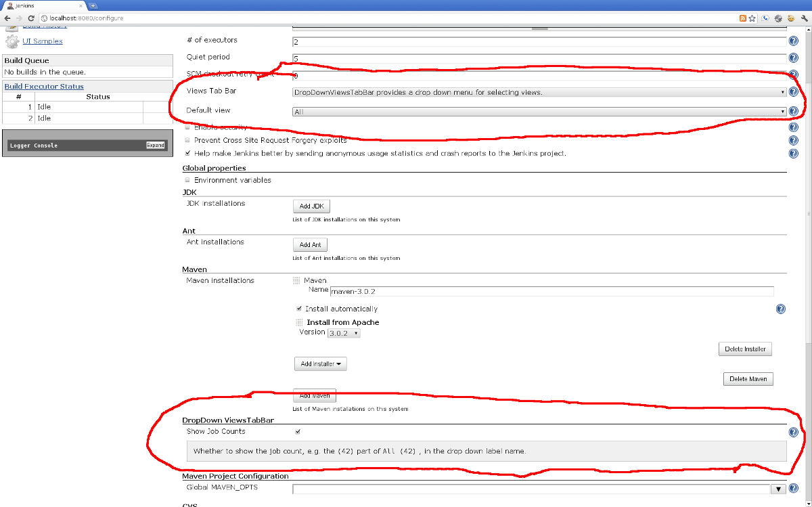Click Idle status of executor 1
Image resolution: width=812 pixels, height=507 pixels.
(x=44, y=107)
